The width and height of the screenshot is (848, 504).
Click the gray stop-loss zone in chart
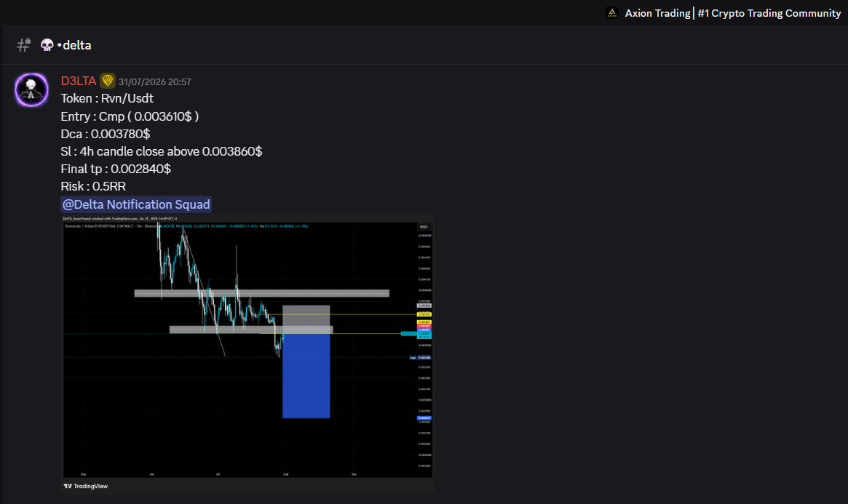(x=306, y=319)
